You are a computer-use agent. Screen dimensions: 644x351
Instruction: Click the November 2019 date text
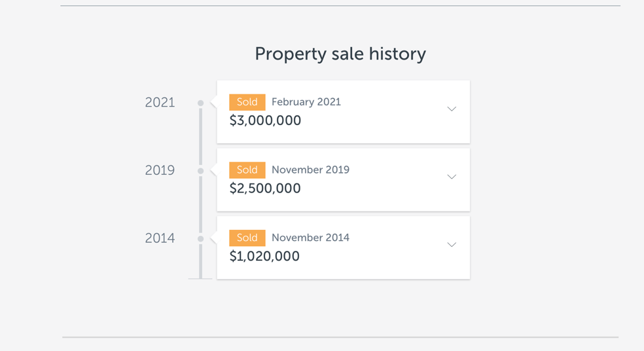310,170
